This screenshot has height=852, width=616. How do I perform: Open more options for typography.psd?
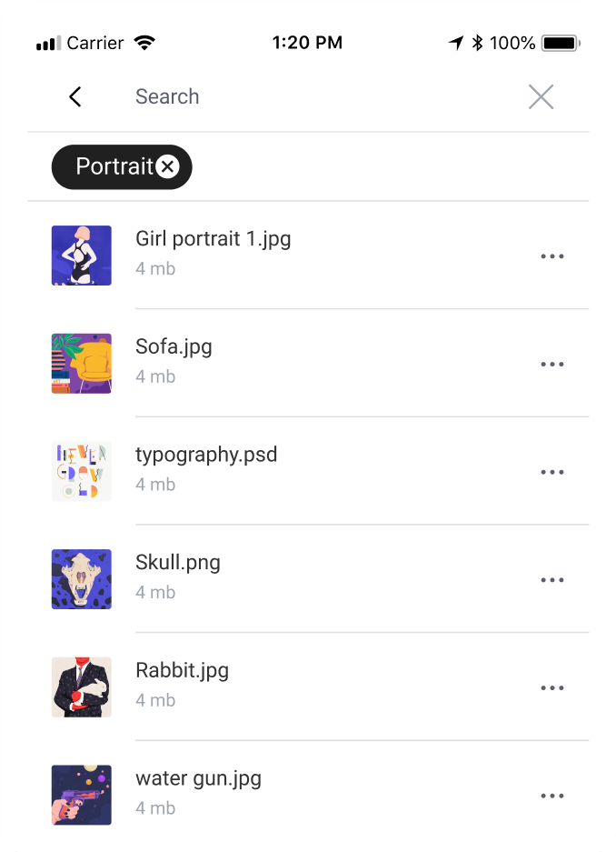coord(552,472)
